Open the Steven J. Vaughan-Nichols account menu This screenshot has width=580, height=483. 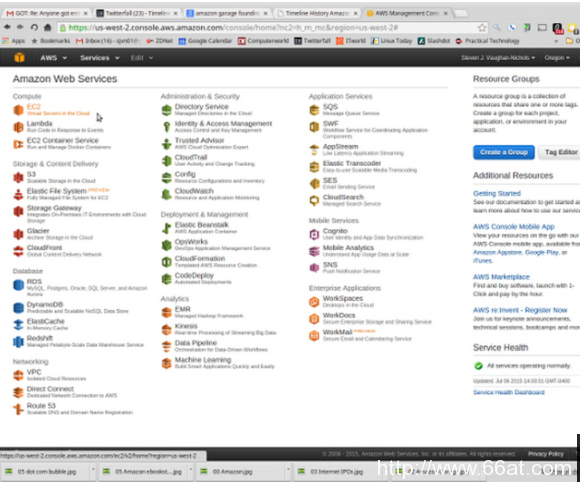498,58
